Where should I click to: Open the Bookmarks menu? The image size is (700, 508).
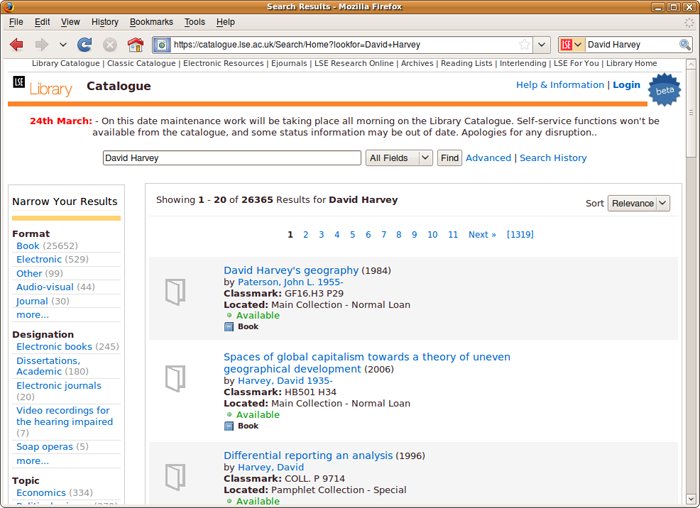pos(151,22)
